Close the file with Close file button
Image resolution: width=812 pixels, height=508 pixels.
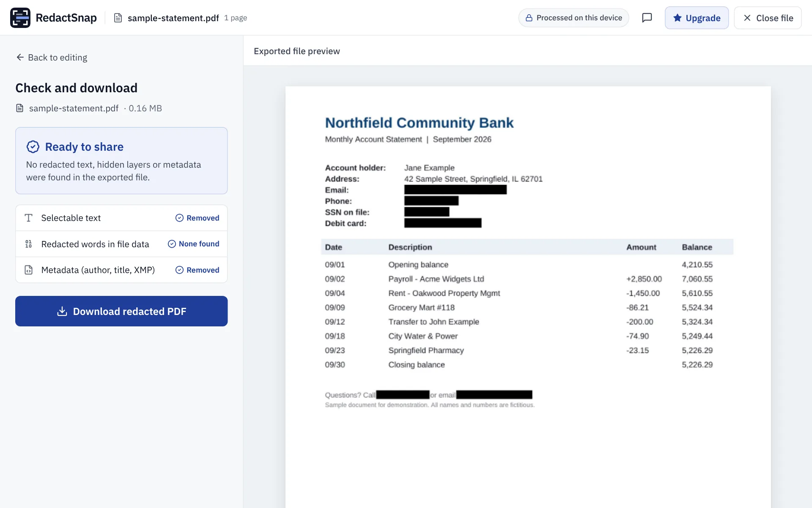tap(768, 18)
